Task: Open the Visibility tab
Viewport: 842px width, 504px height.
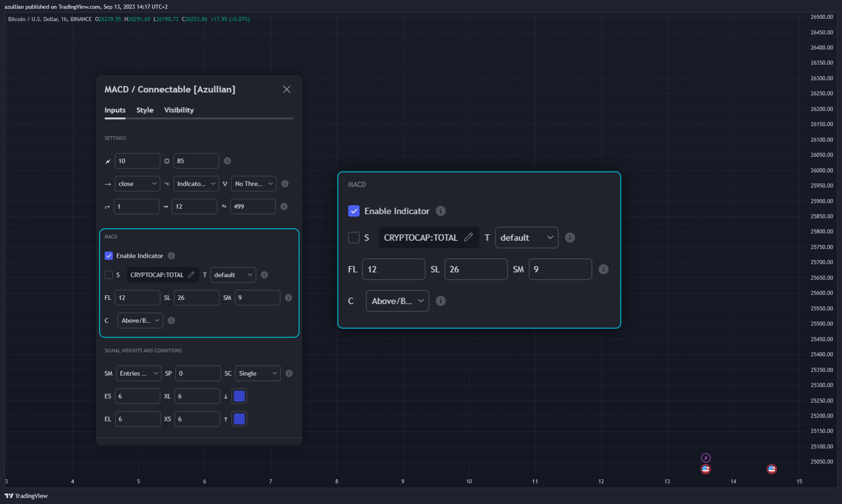Action: click(x=179, y=110)
